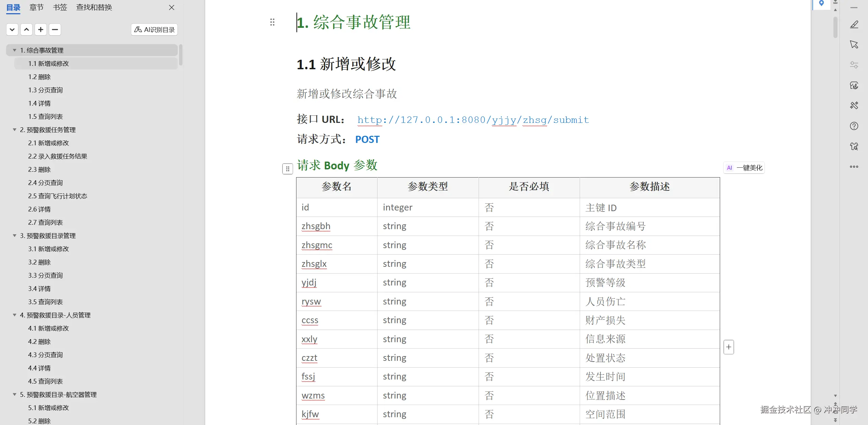Click the pen edit icon in right sidebar
Image resolution: width=868 pixels, height=425 pixels.
pyautogui.click(x=854, y=24)
